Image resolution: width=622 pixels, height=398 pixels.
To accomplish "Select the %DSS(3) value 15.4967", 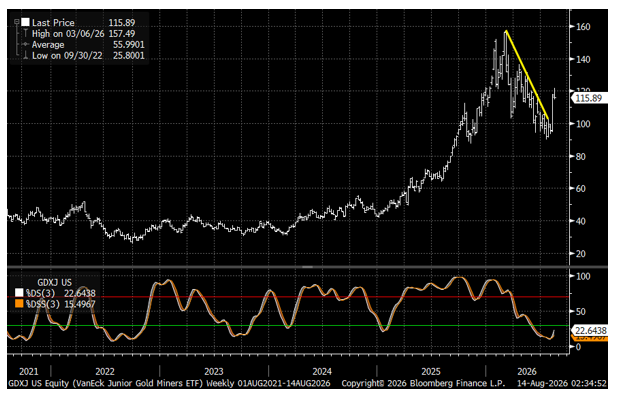I will click(x=80, y=304).
